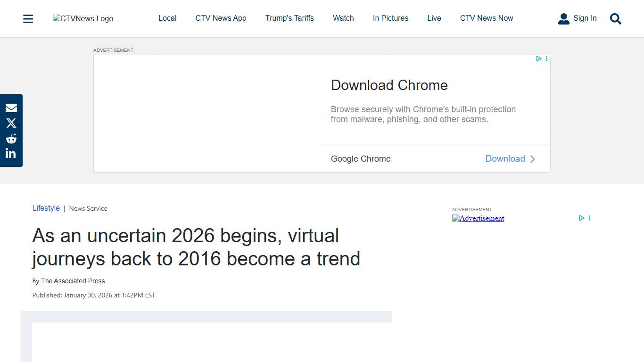
Task: Open the CTV News App page
Action: (221, 18)
